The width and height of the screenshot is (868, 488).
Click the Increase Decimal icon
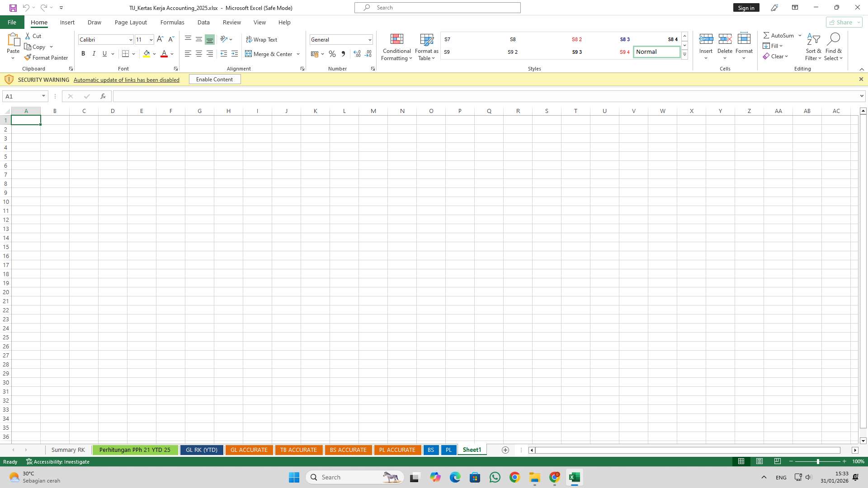click(357, 54)
